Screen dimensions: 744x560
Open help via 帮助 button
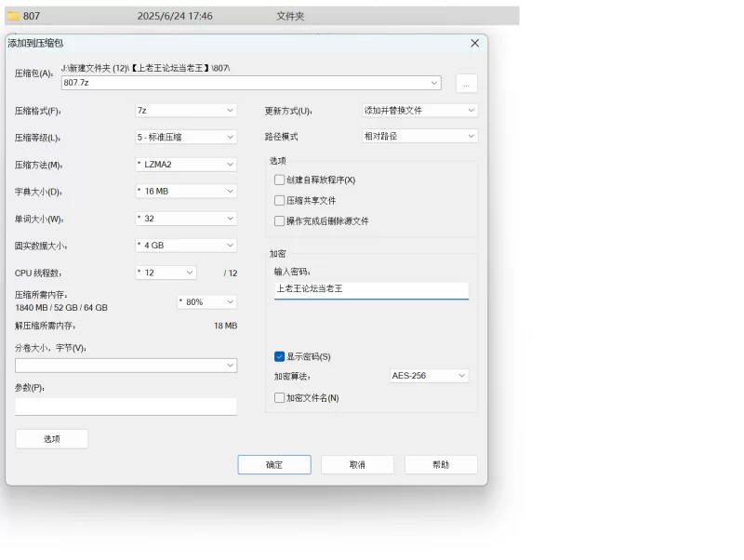pyautogui.click(x=441, y=464)
